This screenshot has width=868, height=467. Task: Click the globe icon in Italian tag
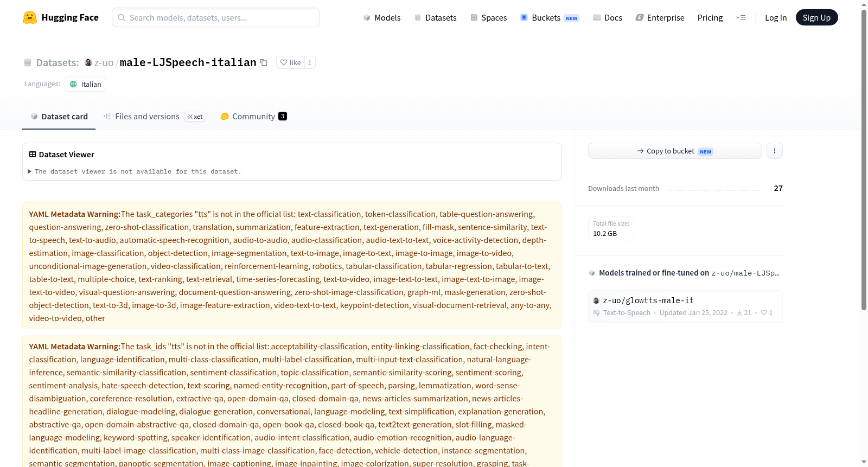(73, 84)
